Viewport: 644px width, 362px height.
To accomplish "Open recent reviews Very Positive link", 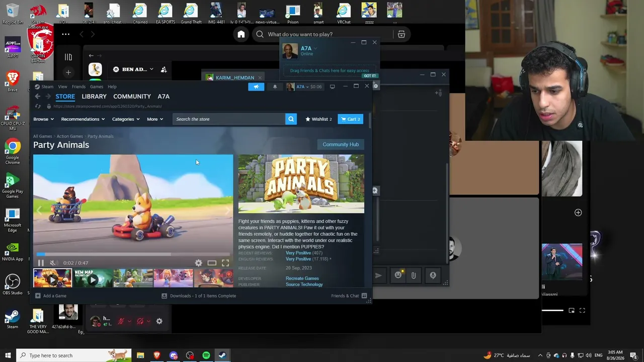I will coord(298,253).
